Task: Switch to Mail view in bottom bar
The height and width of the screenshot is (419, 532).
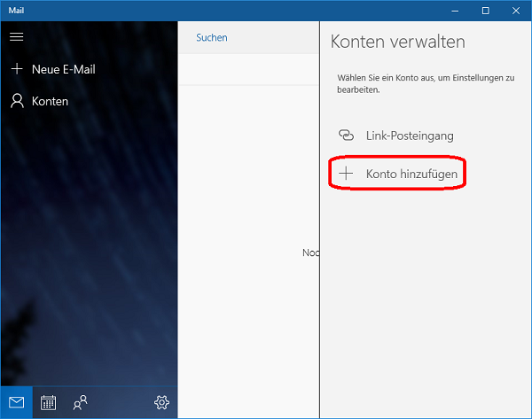Action: (x=16, y=402)
